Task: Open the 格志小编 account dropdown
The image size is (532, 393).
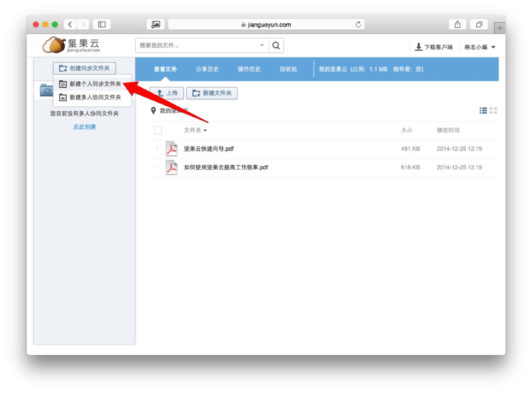Action: click(x=480, y=47)
